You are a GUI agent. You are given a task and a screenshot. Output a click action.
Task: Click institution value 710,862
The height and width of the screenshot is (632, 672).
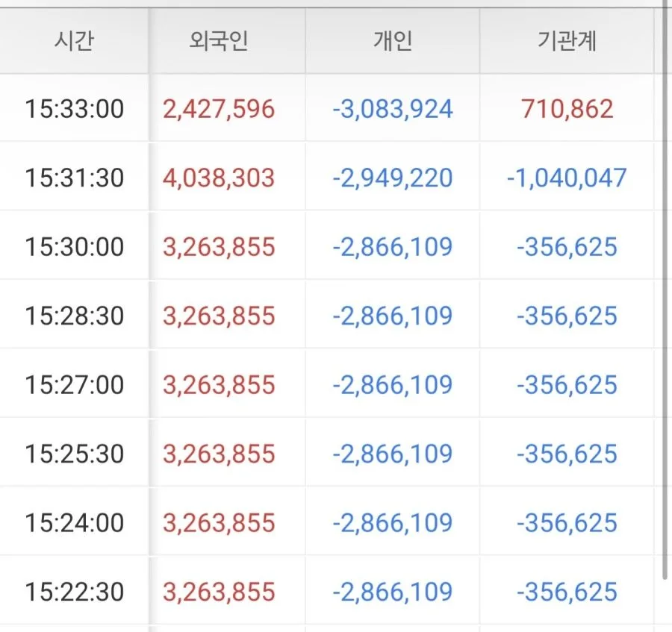tap(567, 109)
